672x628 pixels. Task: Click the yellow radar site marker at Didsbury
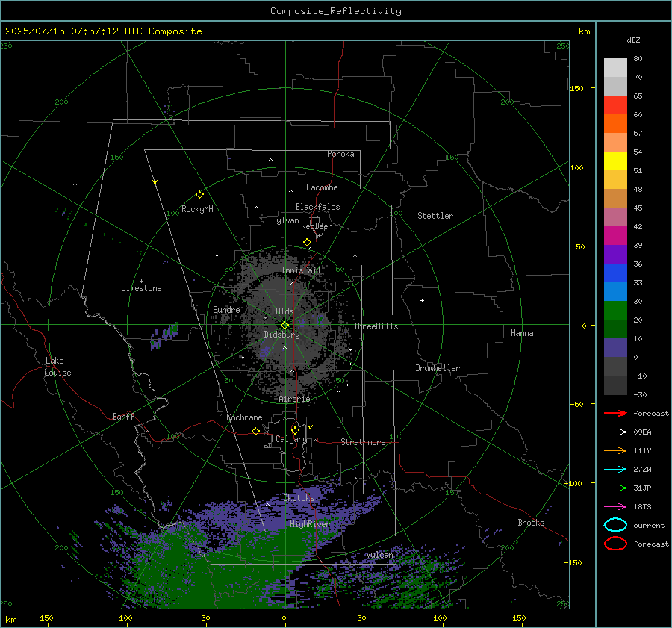tap(284, 326)
